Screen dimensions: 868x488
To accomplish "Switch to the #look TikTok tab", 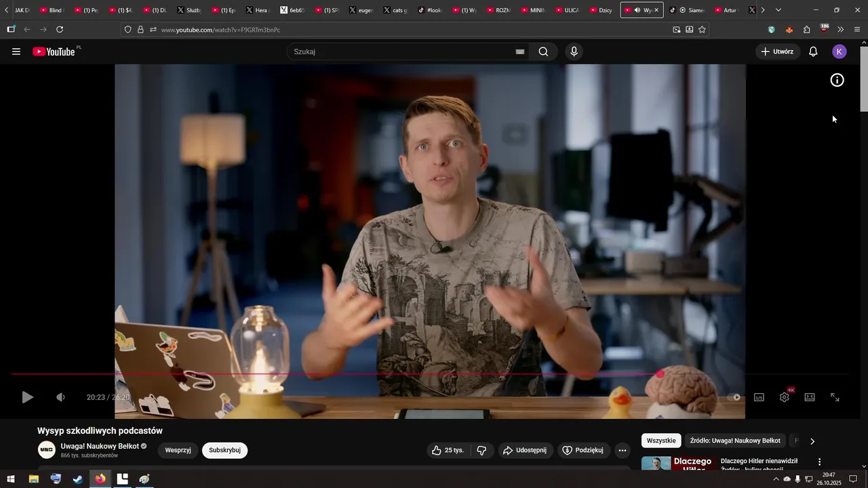I will click(429, 10).
